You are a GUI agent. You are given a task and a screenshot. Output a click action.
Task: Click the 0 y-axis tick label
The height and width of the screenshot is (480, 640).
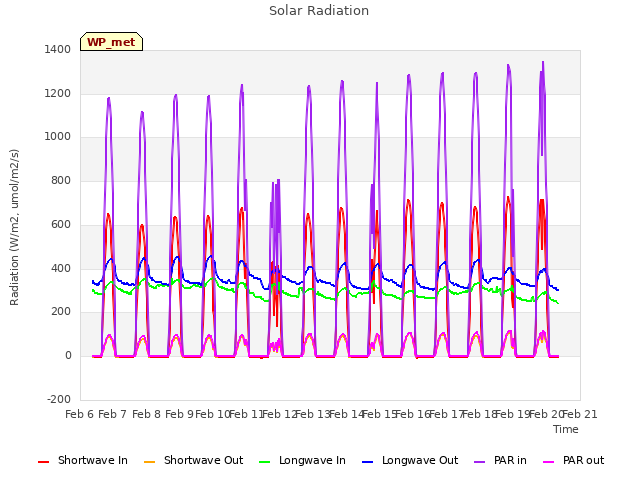click(68, 356)
